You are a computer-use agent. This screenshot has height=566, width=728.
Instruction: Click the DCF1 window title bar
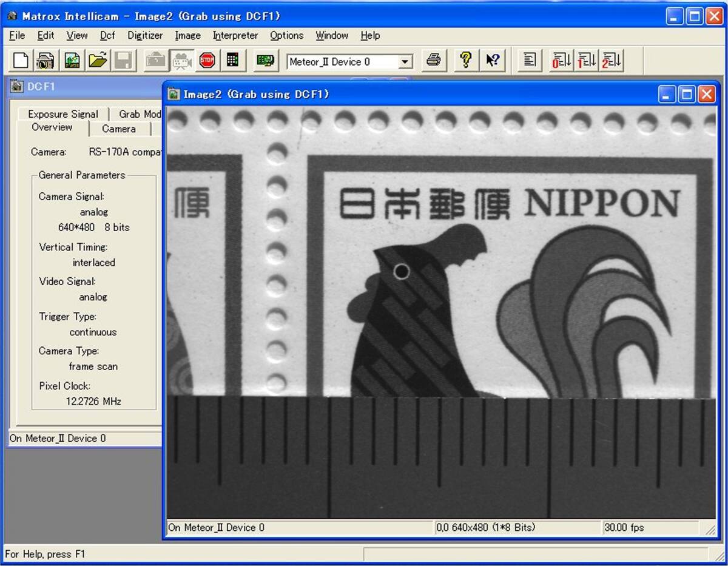pyautogui.click(x=85, y=87)
